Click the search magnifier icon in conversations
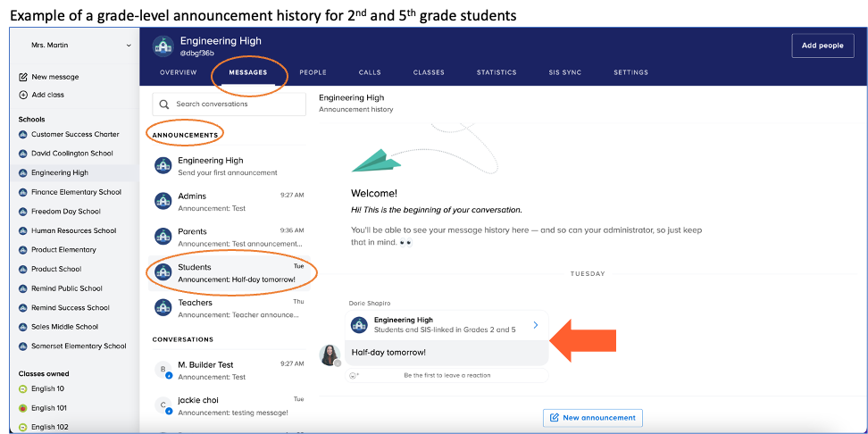Screen dimensions: 868x434 [164, 104]
